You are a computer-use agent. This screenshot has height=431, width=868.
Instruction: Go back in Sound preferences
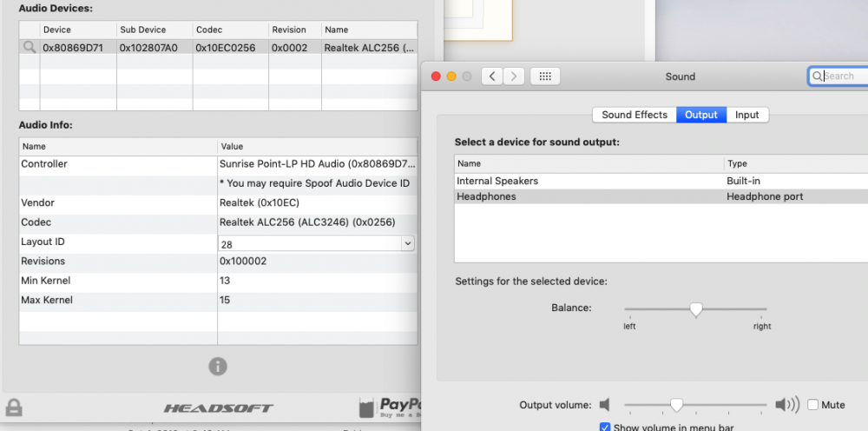(x=492, y=76)
